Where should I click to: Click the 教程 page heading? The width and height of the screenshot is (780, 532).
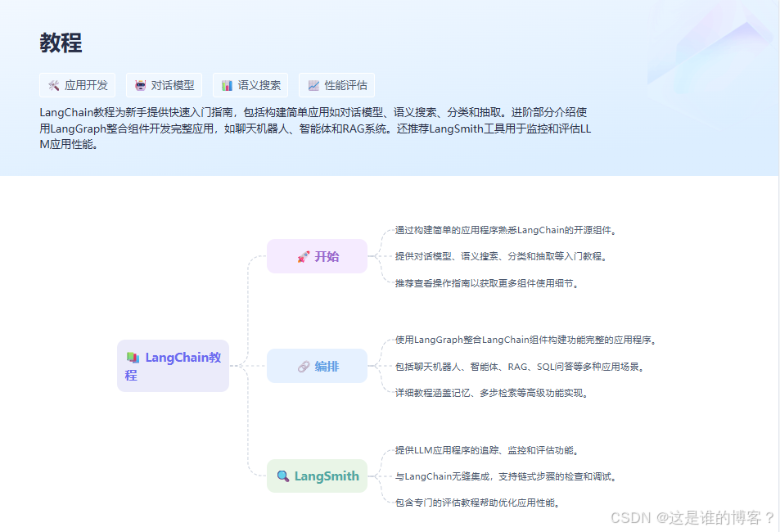tap(61, 43)
